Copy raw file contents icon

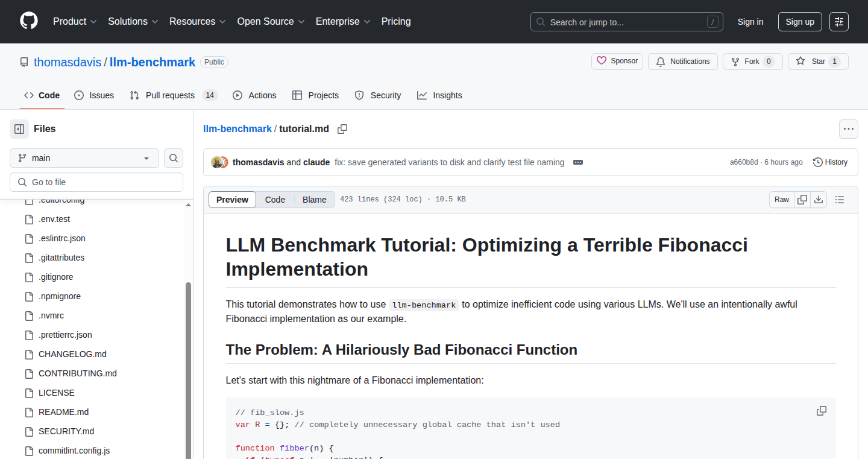coord(802,200)
